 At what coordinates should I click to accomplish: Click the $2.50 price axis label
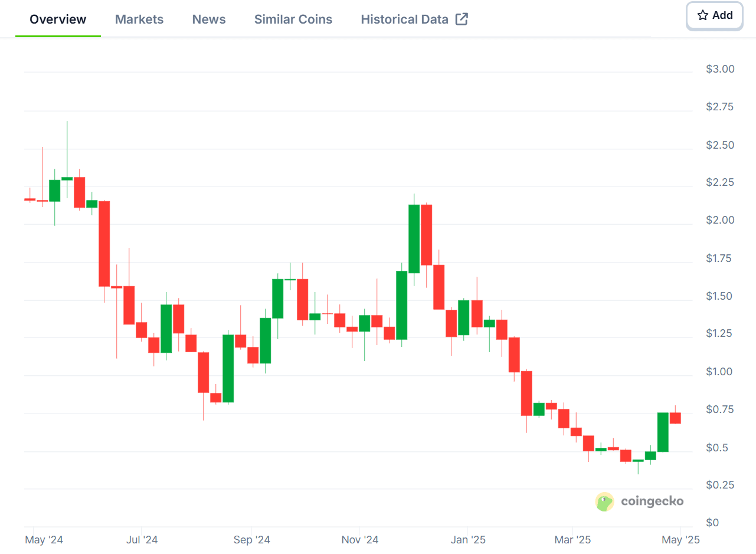[720, 145]
